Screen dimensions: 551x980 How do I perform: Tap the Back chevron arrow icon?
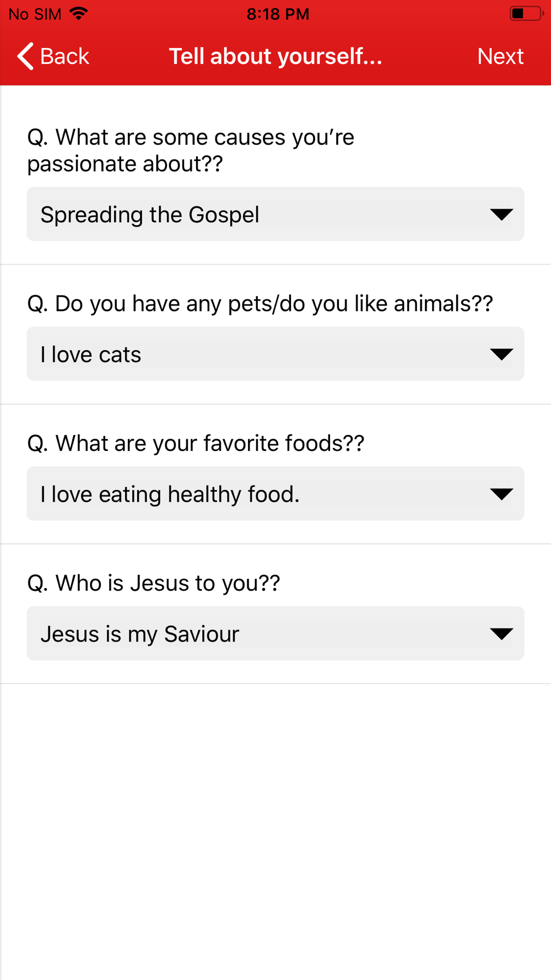[x=25, y=56]
